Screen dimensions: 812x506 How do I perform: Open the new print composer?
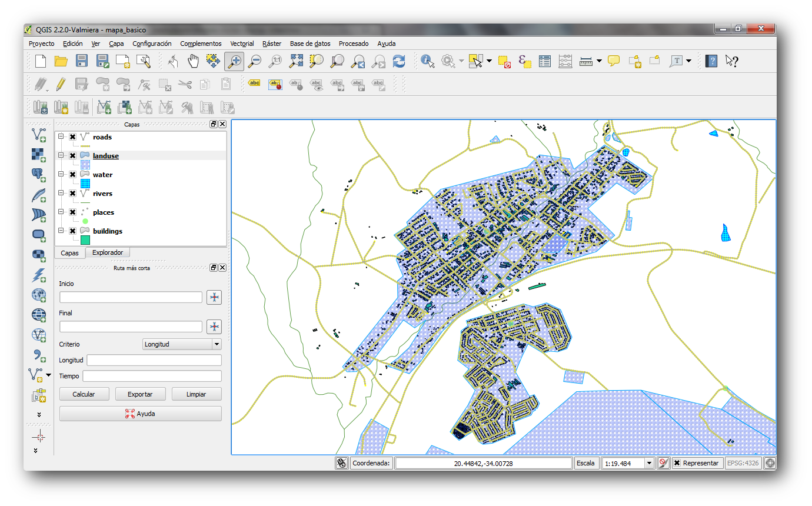(123, 61)
